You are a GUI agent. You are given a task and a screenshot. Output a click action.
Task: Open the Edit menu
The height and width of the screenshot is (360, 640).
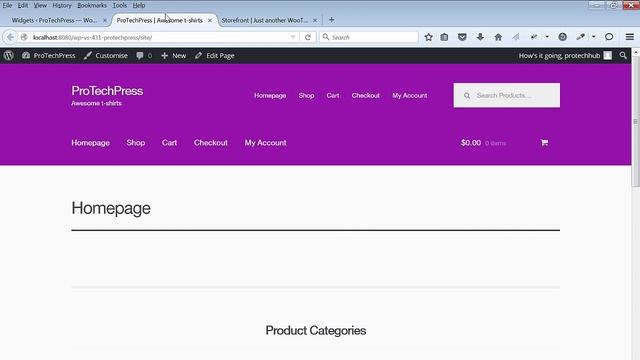point(23,5)
